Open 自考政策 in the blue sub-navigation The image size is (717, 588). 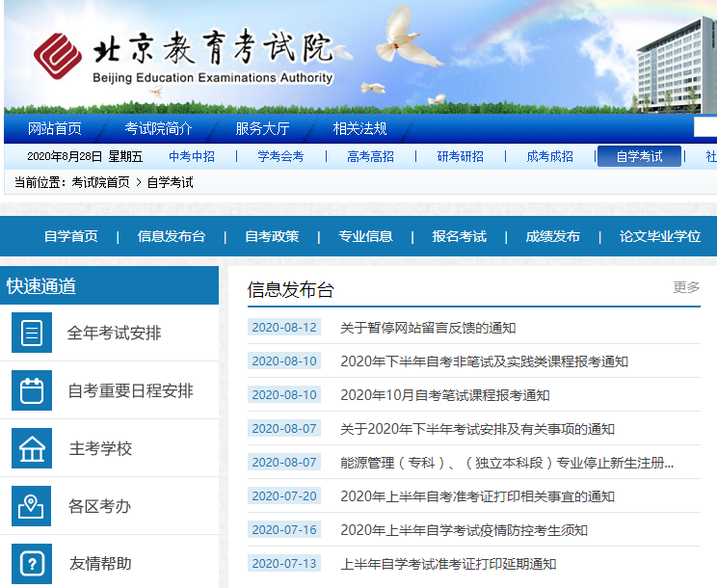pyautogui.click(x=272, y=236)
